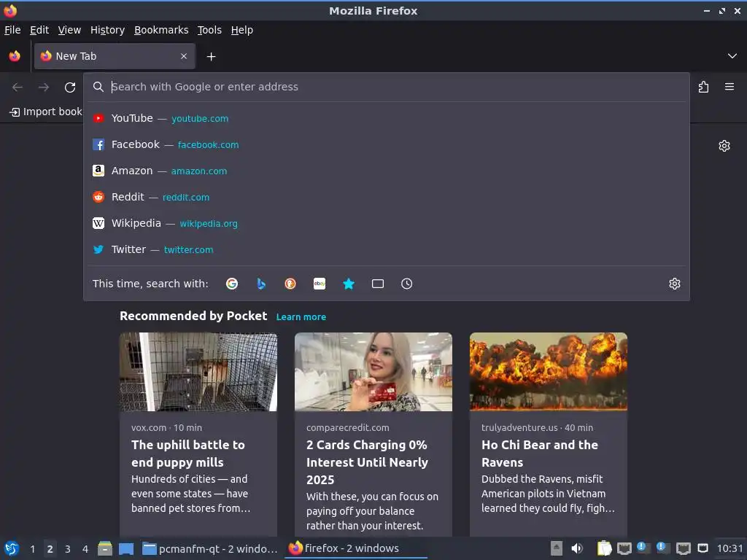Expand the list all tabs chevron
This screenshot has width=747, height=560.
pos(732,56)
